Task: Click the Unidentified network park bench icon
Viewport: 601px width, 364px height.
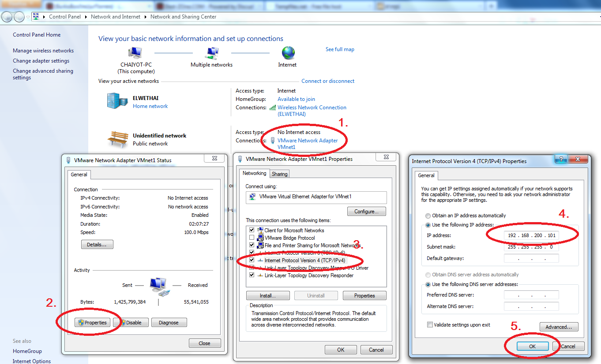Action: (x=117, y=139)
